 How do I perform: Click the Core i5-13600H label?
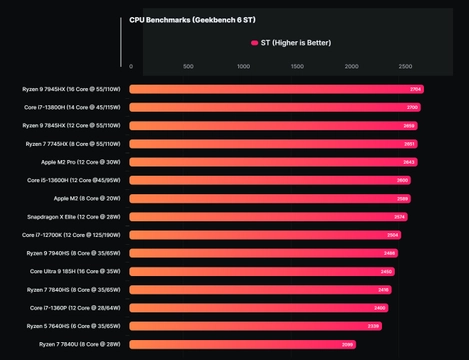(x=74, y=180)
